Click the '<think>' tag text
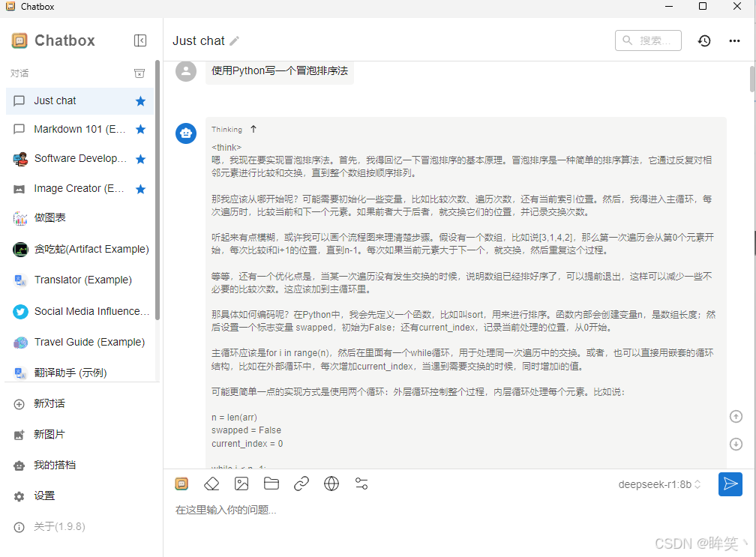This screenshot has height=557, width=756. click(x=226, y=148)
